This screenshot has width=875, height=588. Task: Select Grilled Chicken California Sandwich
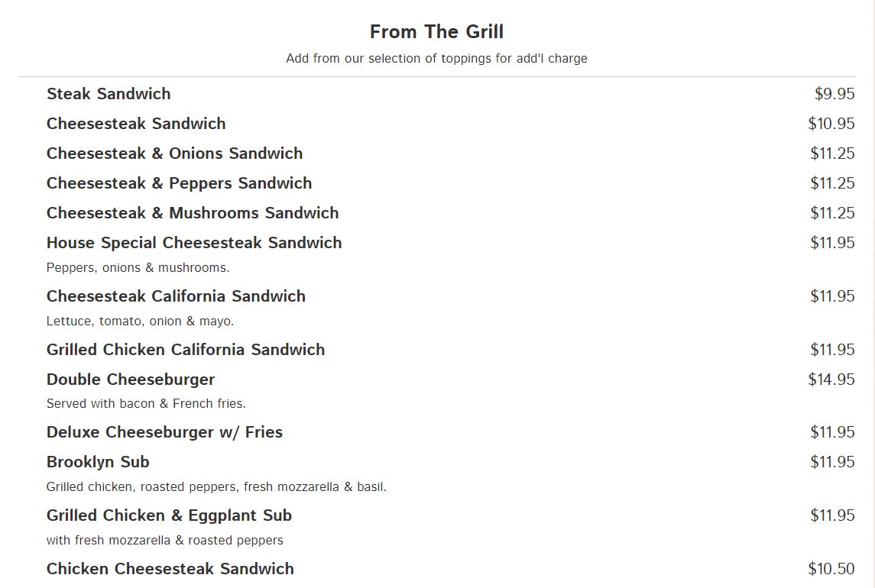(x=186, y=350)
